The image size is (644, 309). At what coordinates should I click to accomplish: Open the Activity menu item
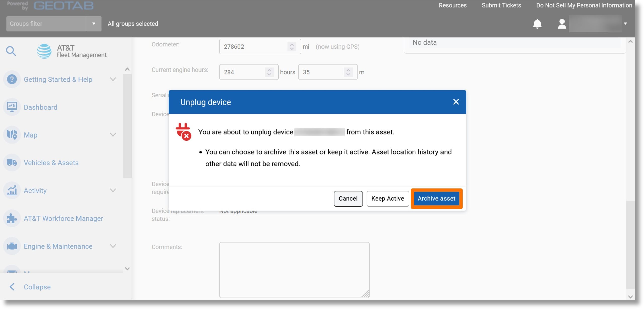35,191
